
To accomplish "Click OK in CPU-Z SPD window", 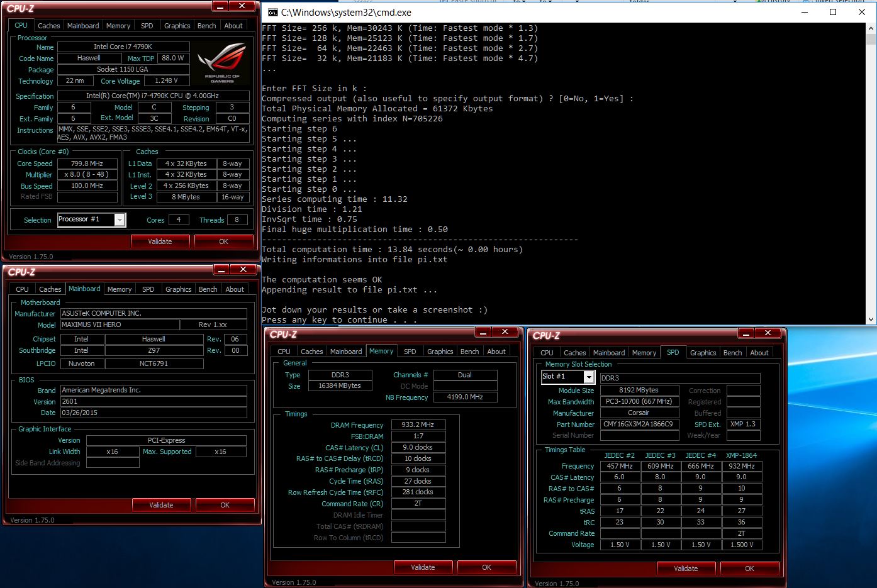I will 749,569.
